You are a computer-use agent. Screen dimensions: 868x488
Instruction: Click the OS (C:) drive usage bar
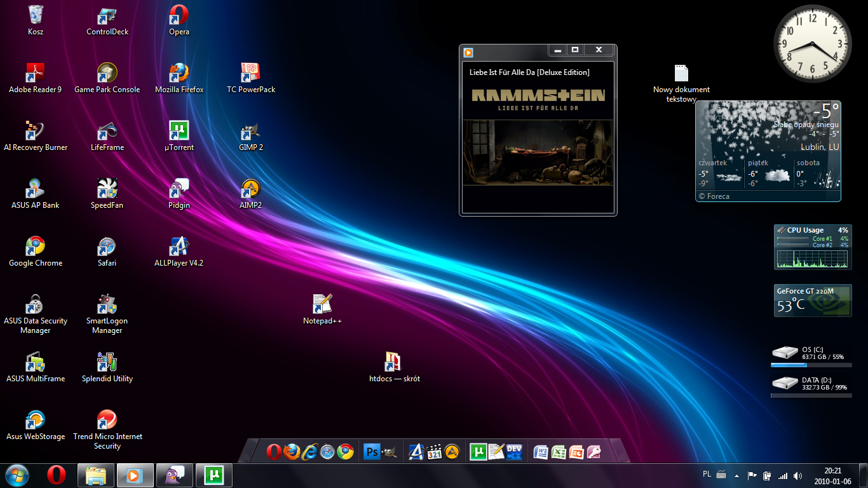pos(810,365)
